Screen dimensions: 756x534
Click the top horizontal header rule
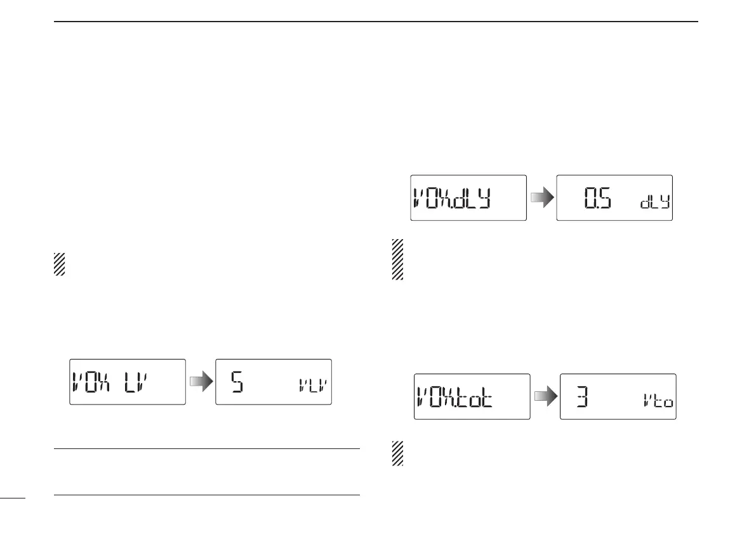pos(376,22)
